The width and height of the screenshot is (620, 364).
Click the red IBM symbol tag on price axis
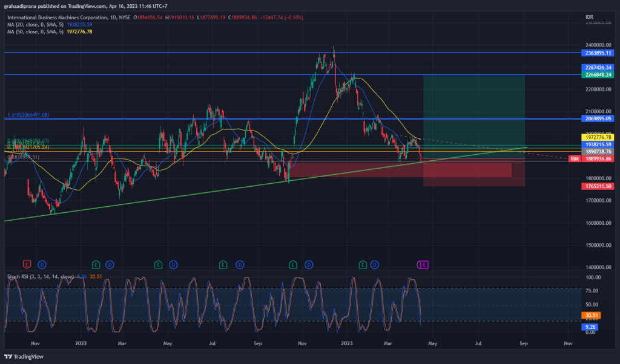pyautogui.click(x=575, y=158)
